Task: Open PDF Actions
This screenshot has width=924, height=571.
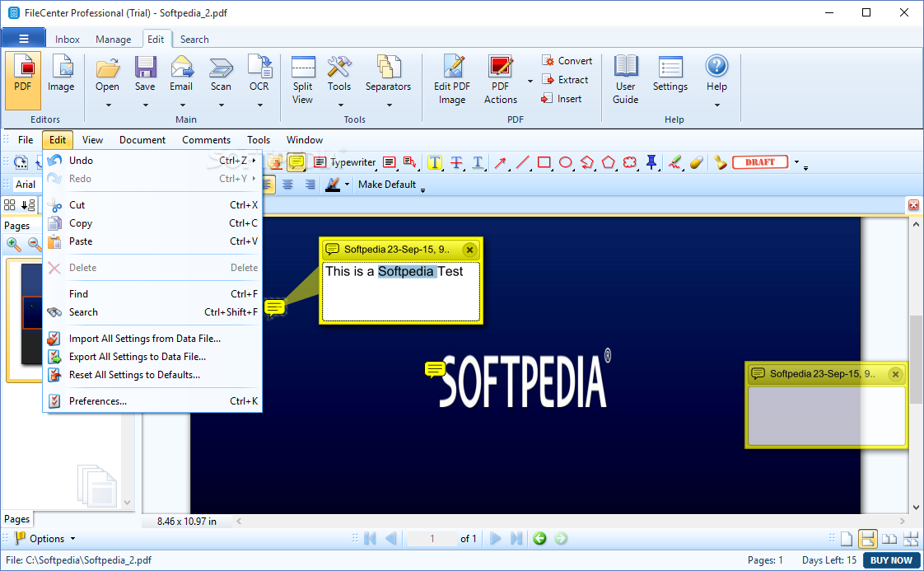Action: click(x=501, y=80)
